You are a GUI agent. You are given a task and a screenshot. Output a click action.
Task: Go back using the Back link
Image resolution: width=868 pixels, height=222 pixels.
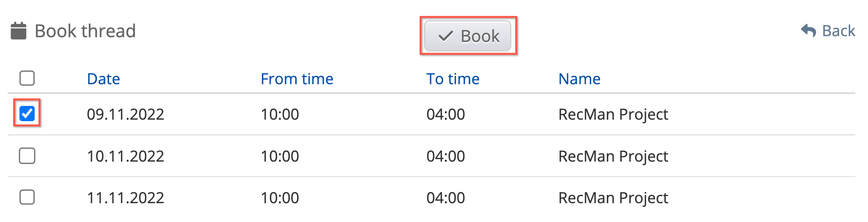click(x=838, y=31)
